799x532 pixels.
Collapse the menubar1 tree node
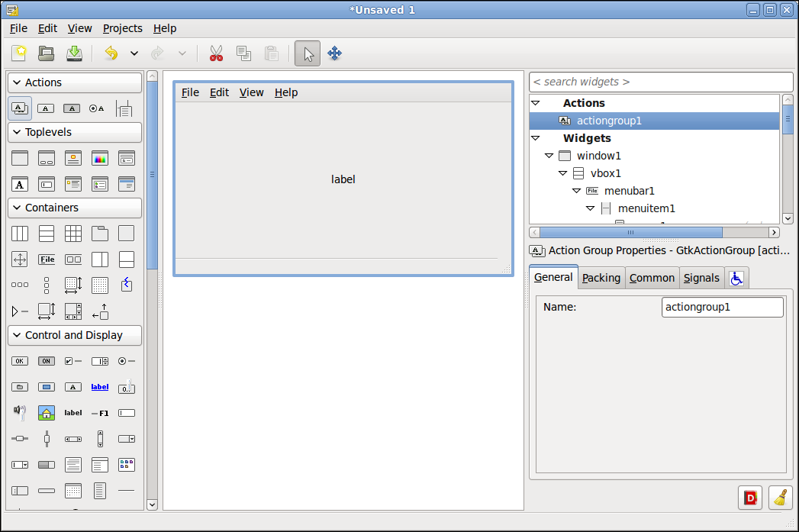pos(576,191)
